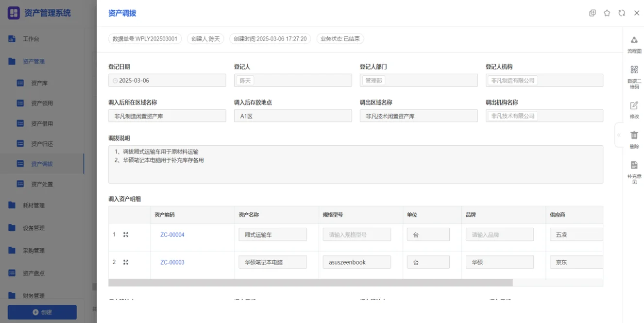
Task: Collapse the right side action panel
Action: point(619,135)
